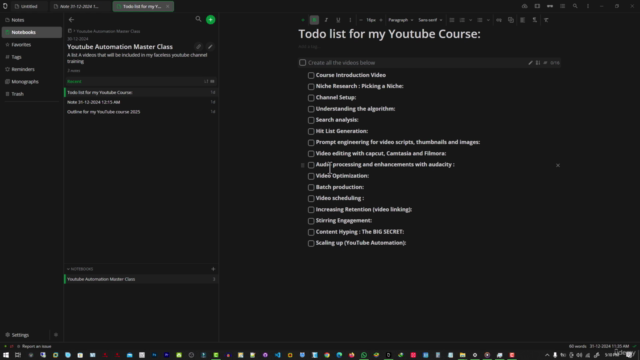Viewport: 640px width, 360px height.
Task: Add a new notebook with the plus beside NOTEBOOKS
Action: pos(213,269)
